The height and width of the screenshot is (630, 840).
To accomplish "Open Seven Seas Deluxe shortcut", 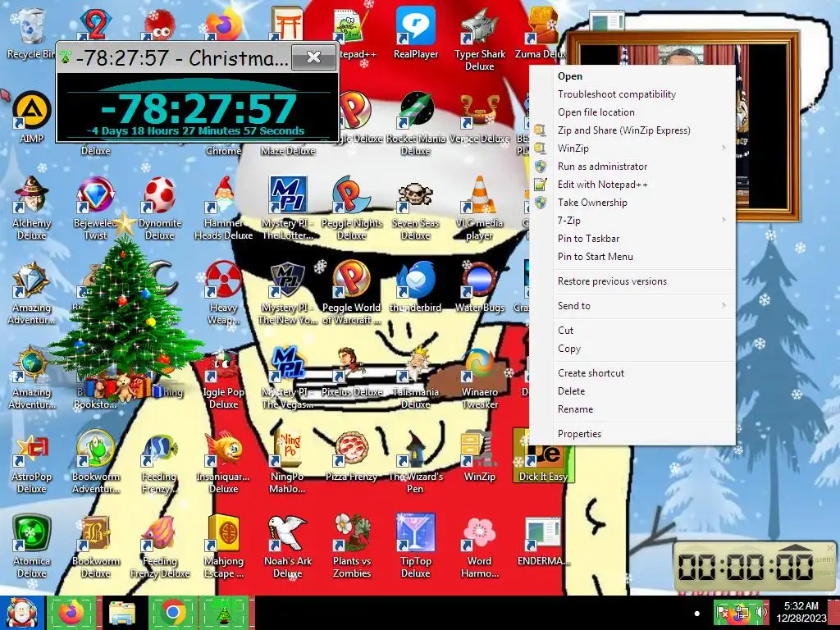I will pos(416,208).
